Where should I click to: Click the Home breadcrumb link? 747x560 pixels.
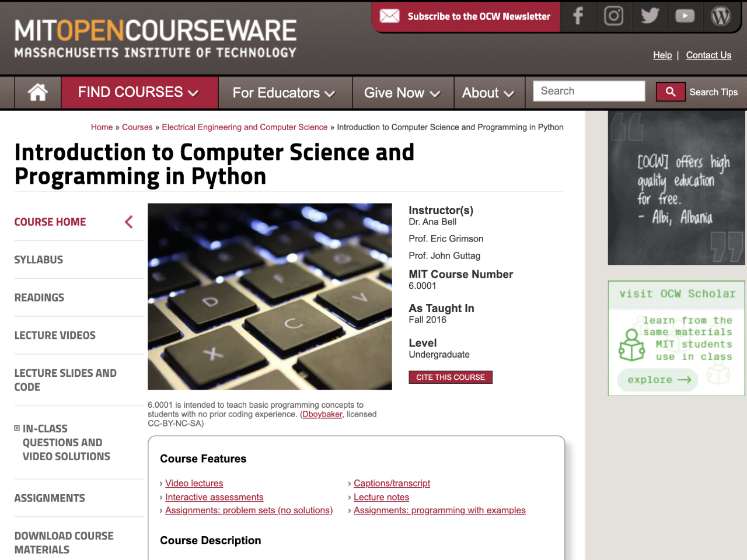point(102,127)
